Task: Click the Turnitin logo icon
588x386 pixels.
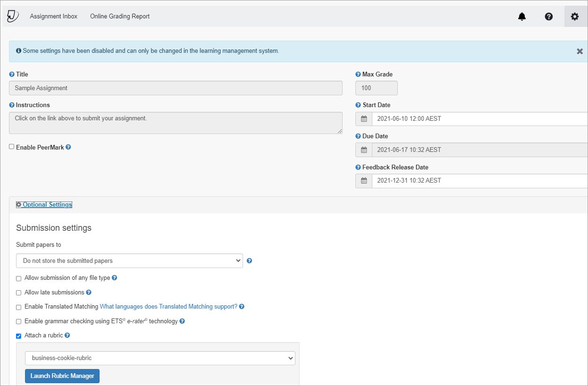Action: (13, 17)
